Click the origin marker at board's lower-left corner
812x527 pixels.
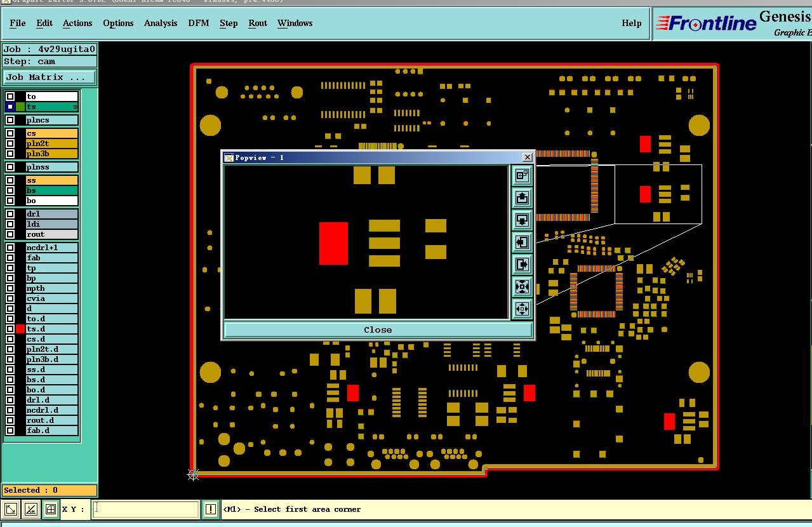194,474
